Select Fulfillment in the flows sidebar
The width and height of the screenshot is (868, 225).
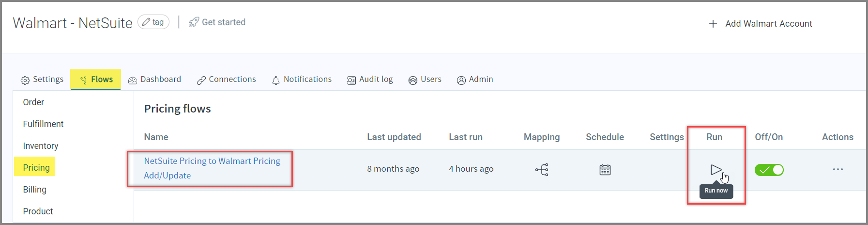[43, 124]
